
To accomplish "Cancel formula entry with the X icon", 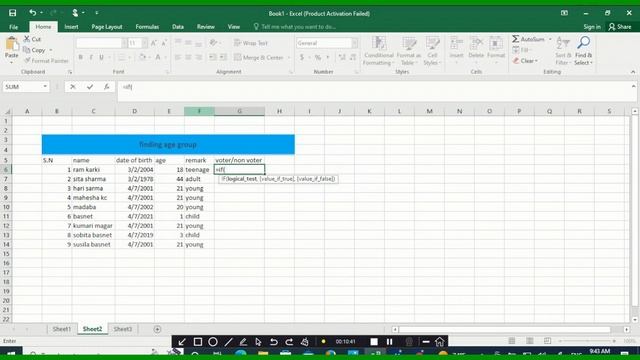I will point(73,87).
